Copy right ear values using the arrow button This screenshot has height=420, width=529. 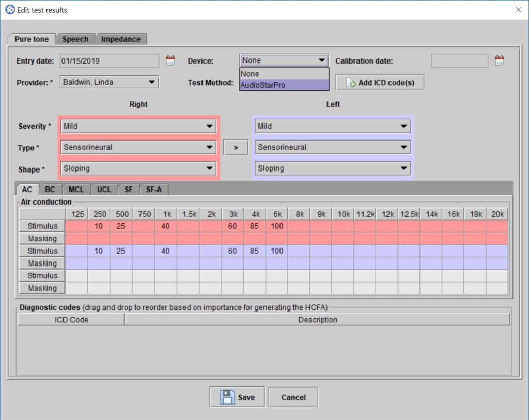click(236, 147)
